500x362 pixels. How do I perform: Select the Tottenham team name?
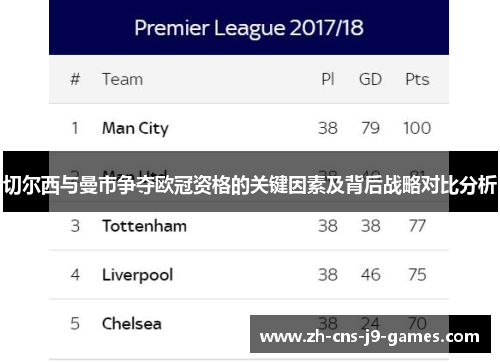pos(144,226)
